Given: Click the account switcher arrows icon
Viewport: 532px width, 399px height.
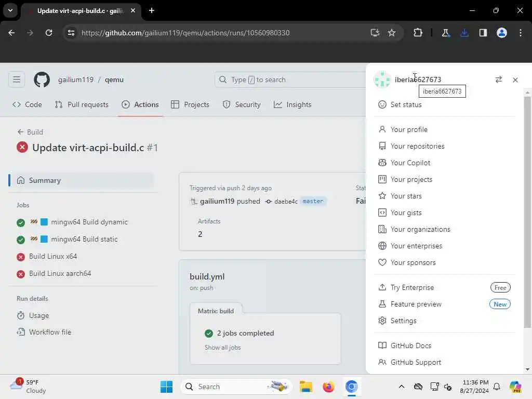Looking at the screenshot, I should coord(498,79).
